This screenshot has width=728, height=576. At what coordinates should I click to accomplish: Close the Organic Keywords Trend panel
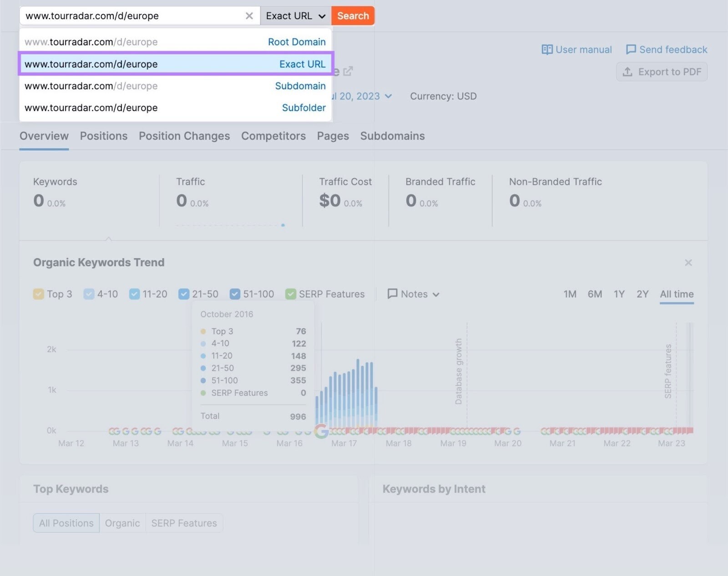click(x=688, y=263)
